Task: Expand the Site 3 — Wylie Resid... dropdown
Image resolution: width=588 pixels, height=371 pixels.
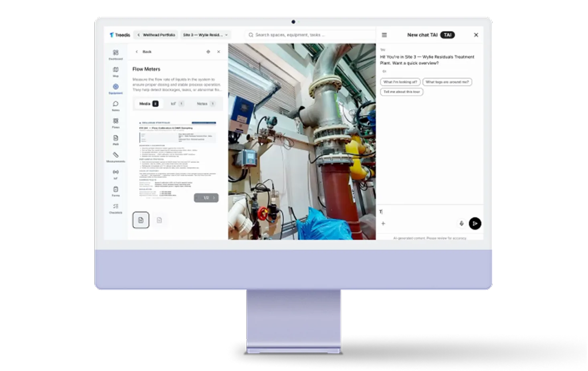Action: tap(205, 35)
